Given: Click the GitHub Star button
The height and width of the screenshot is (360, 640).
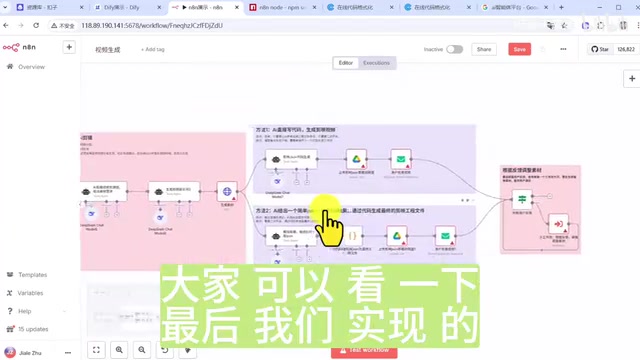Looking at the screenshot, I should [x=600, y=49].
